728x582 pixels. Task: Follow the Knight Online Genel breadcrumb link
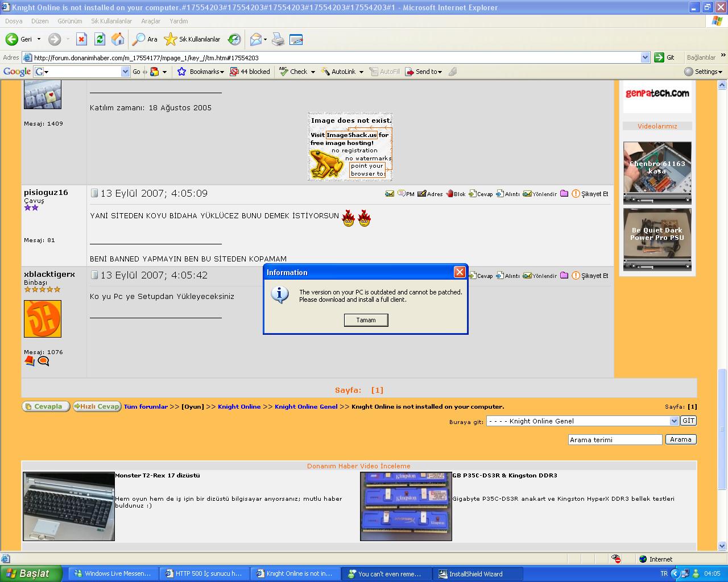(x=306, y=406)
